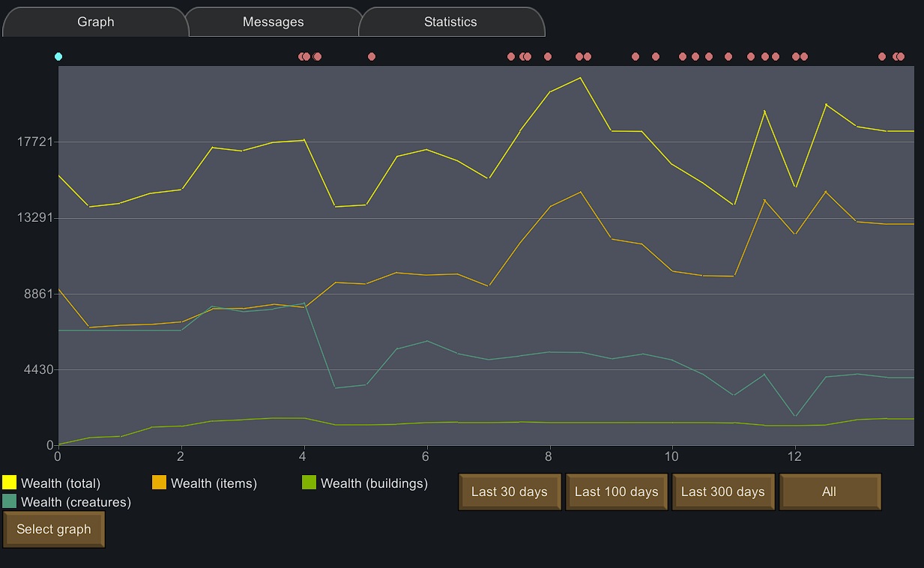Click the 4430 y-axis value
This screenshot has width=924, height=568.
(x=40, y=369)
